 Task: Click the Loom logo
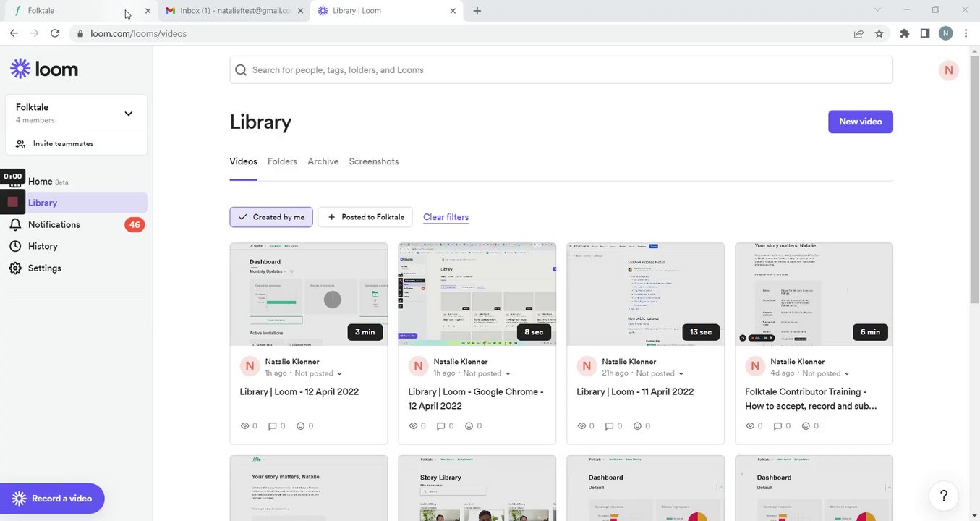pyautogui.click(x=44, y=69)
